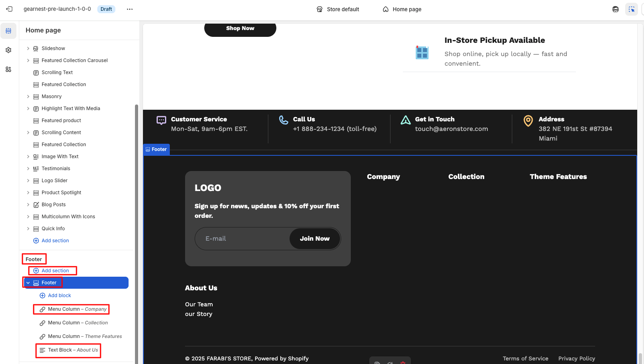The image size is (644, 364).
Task: Open the three-dot more actions menu
Action: 130,9
